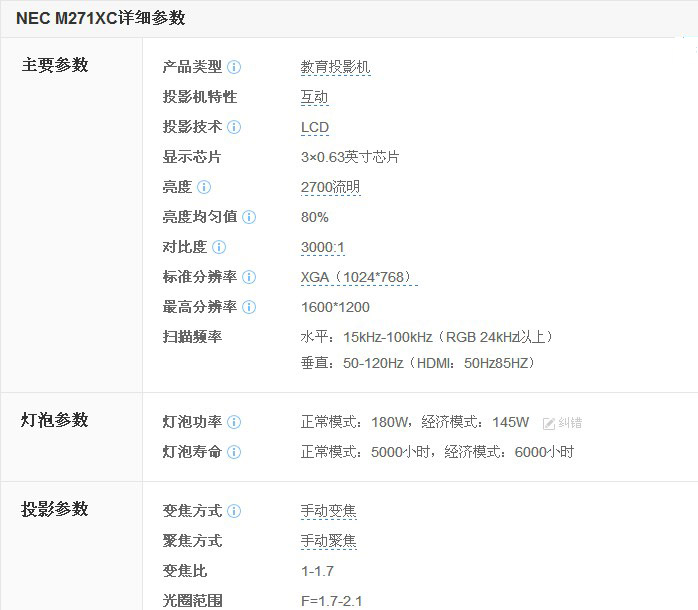The image size is (698, 610).
Task: Click the XGA（1024*768） resolution link
Action: (359, 277)
